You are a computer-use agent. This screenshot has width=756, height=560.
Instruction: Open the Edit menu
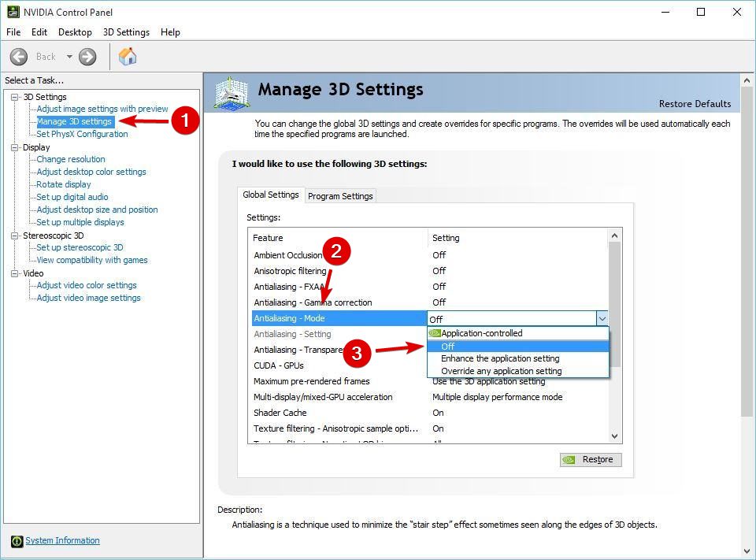click(39, 32)
